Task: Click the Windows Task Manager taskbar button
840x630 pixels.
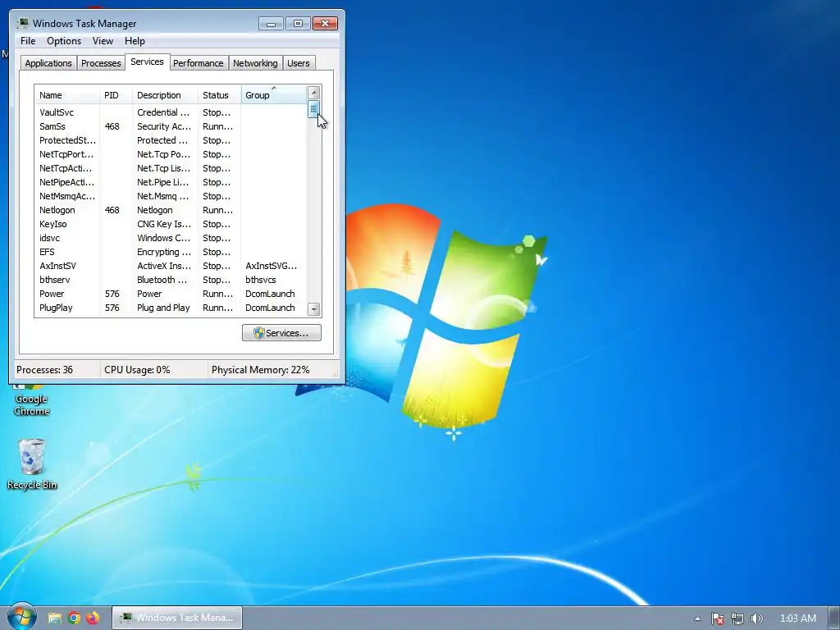Action: (x=177, y=618)
